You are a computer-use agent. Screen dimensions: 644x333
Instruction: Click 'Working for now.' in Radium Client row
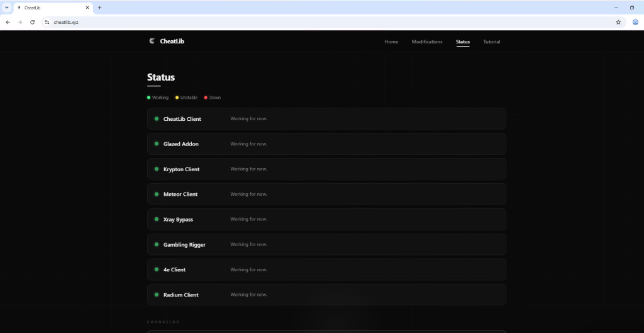tap(248, 295)
